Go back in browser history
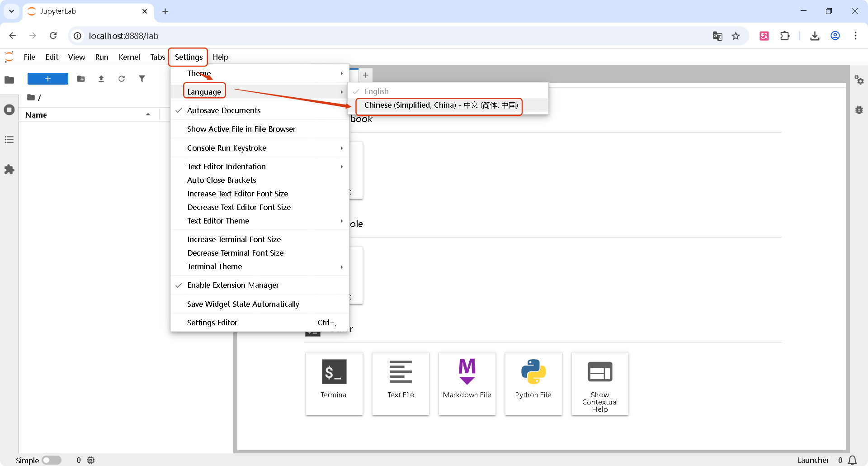The width and height of the screenshot is (868, 466). (13, 36)
